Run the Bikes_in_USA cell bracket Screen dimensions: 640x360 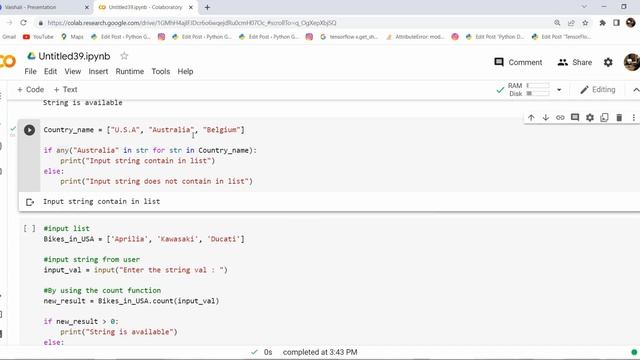tap(29, 229)
